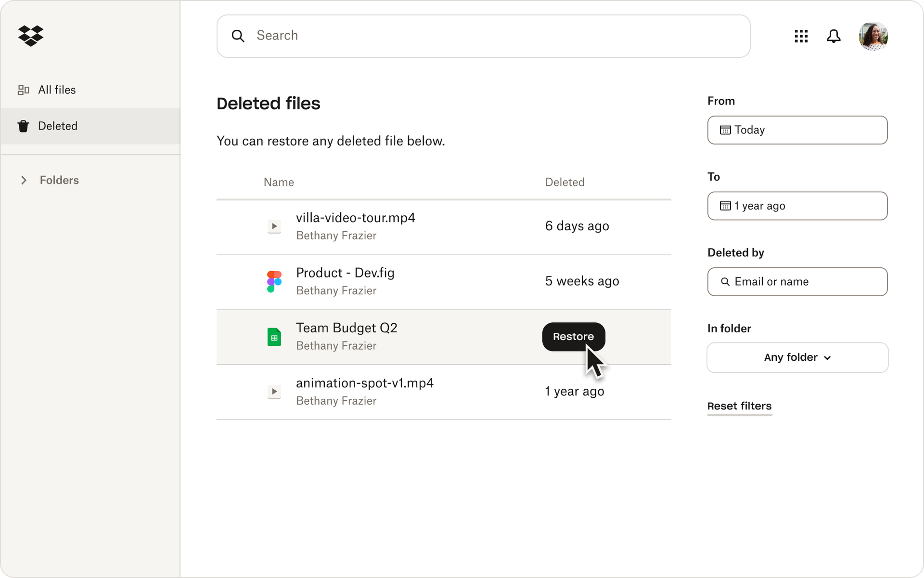The image size is (924, 578).
Task: Click the calendar icon in the To field
Action: pyautogui.click(x=726, y=206)
